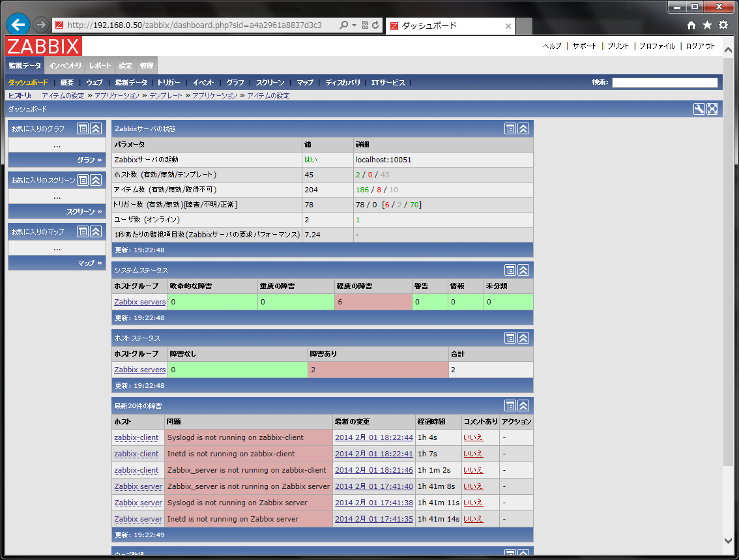Collapse the 最新20件の障害 widget

[523, 406]
